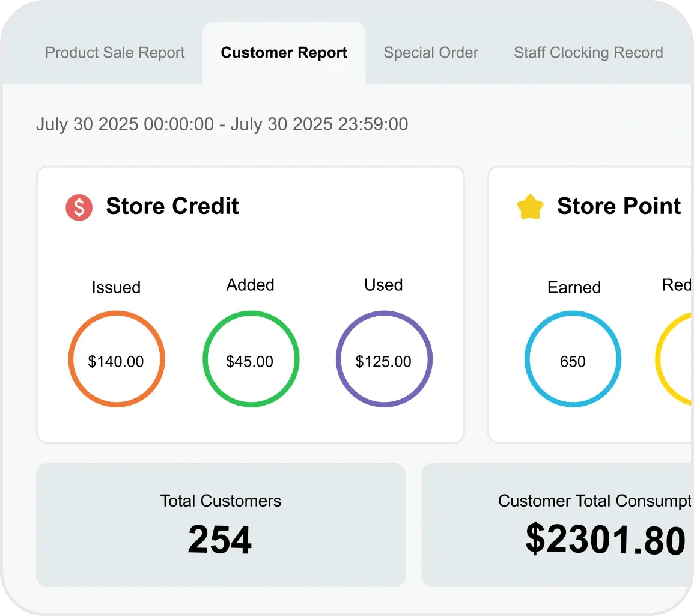This screenshot has height=616, width=694.
Task: Click the 254 total customers number
Action: pos(220,540)
